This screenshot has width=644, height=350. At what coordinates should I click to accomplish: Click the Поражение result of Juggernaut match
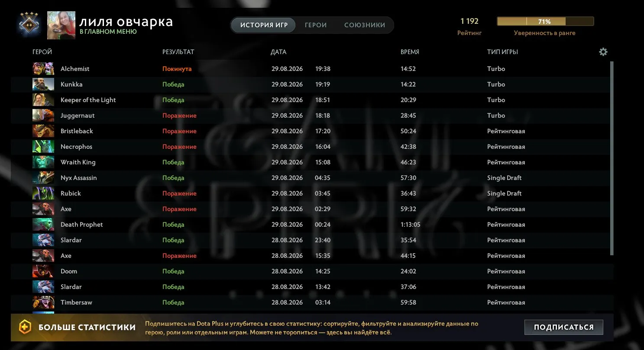(x=179, y=116)
